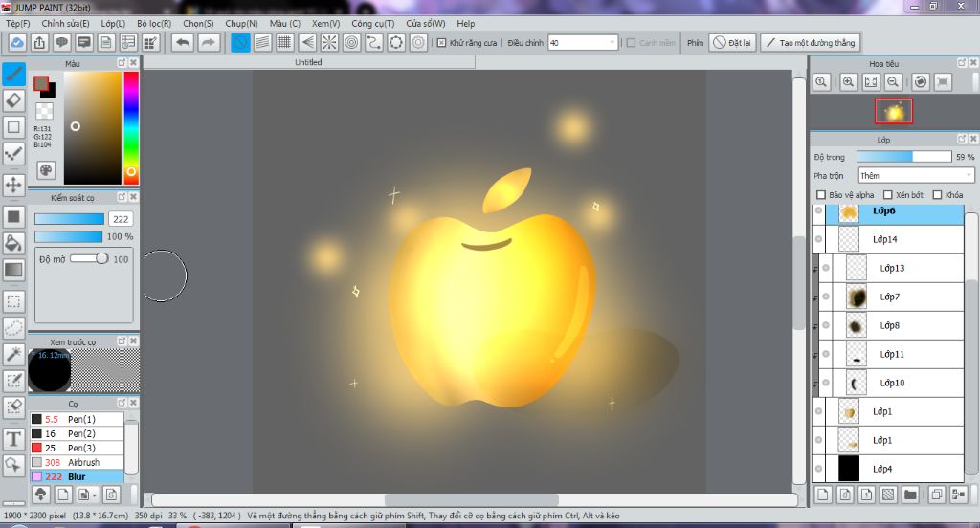The image size is (980, 528).
Task: Enable crisscross grid snap guide
Action: pos(284,42)
